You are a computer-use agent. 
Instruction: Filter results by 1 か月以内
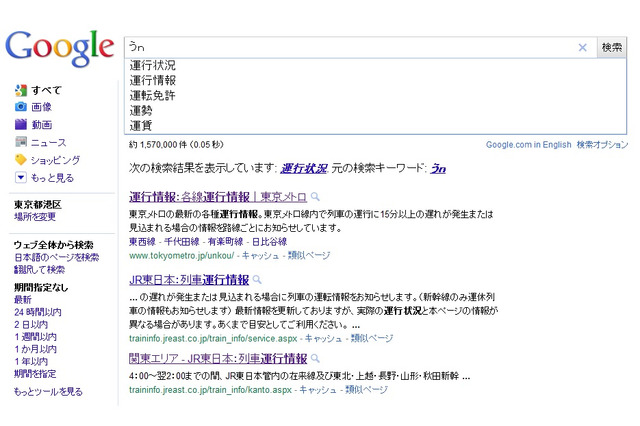pyautogui.click(x=36, y=349)
